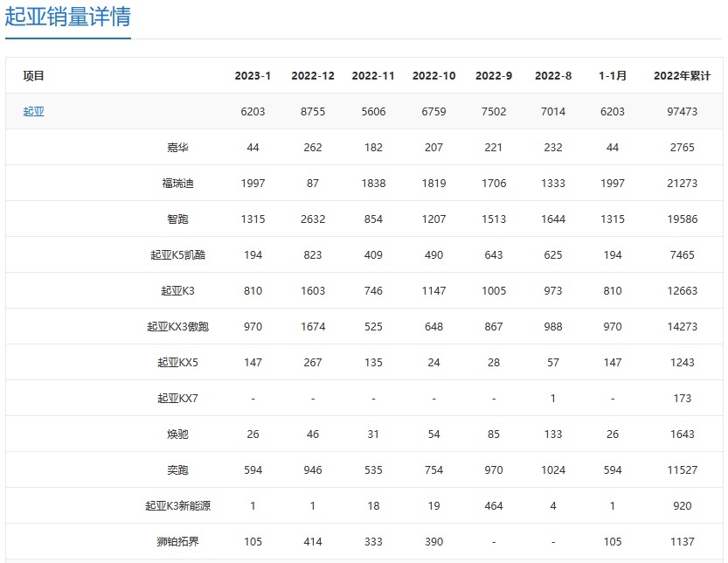Viewport: 728px width, 563px height.
Task: Click the 起亚KX3傲跑 row label
Action: [177, 327]
